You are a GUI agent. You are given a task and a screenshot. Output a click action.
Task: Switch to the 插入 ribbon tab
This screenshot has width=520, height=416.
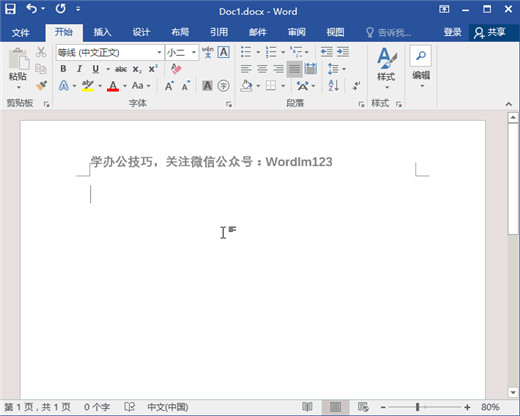(102, 32)
